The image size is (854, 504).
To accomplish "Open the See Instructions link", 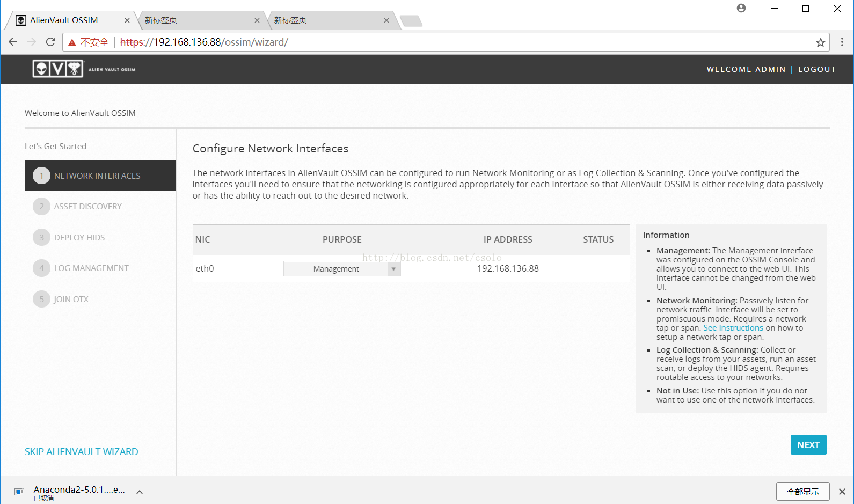I will (x=733, y=328).
